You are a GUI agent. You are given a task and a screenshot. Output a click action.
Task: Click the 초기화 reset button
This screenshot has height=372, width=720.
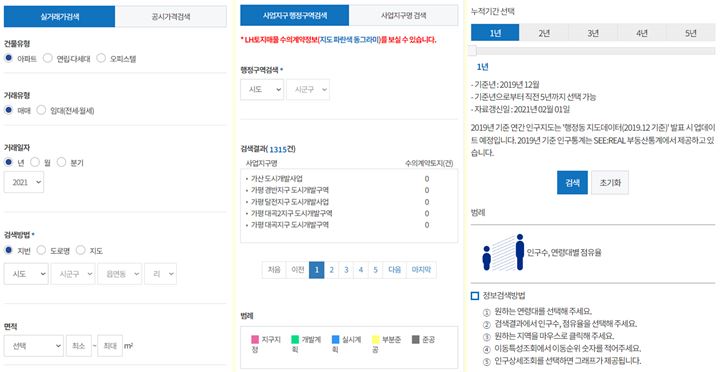point(610,183)
